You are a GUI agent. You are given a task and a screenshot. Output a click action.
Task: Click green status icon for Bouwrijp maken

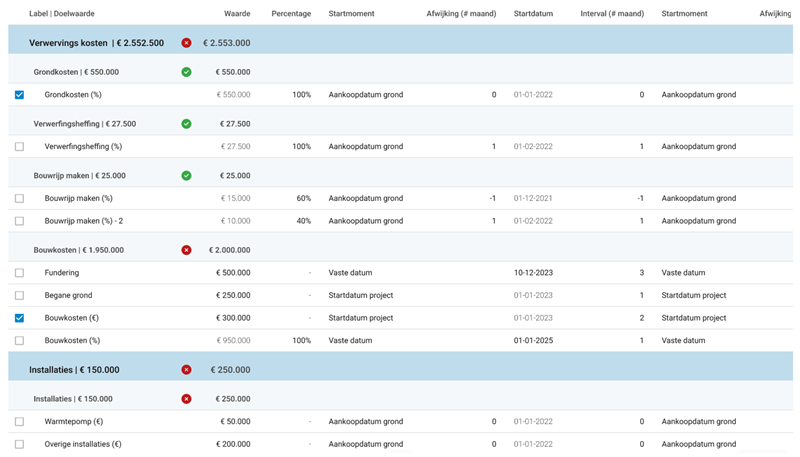pos(187,176)
